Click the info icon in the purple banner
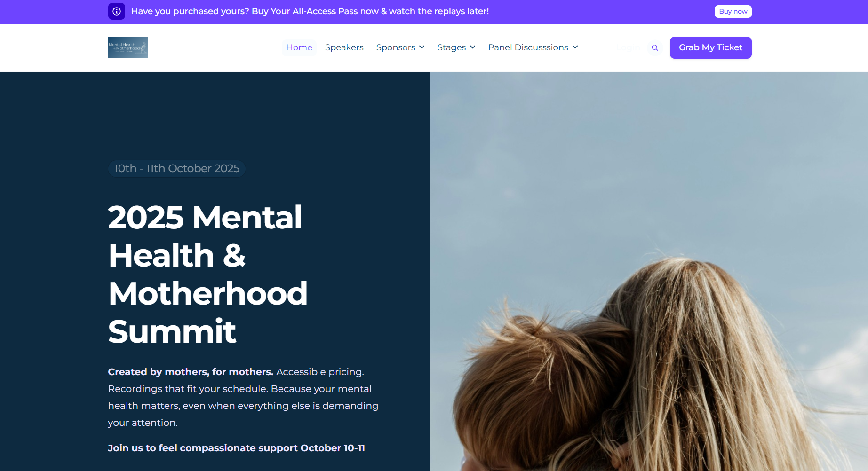 117,11
